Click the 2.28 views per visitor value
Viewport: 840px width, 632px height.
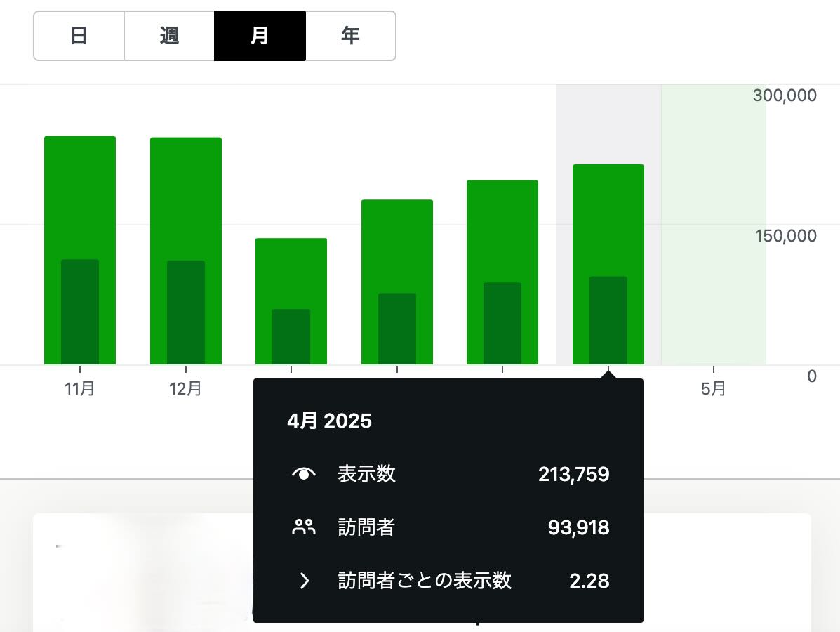pyautogui.click(x=589, y=581)
